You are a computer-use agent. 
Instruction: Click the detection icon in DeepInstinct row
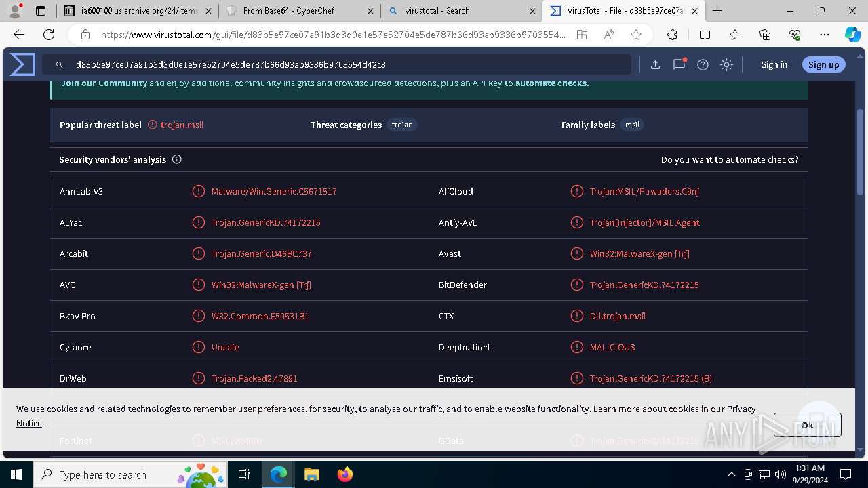tap(577, 348)
